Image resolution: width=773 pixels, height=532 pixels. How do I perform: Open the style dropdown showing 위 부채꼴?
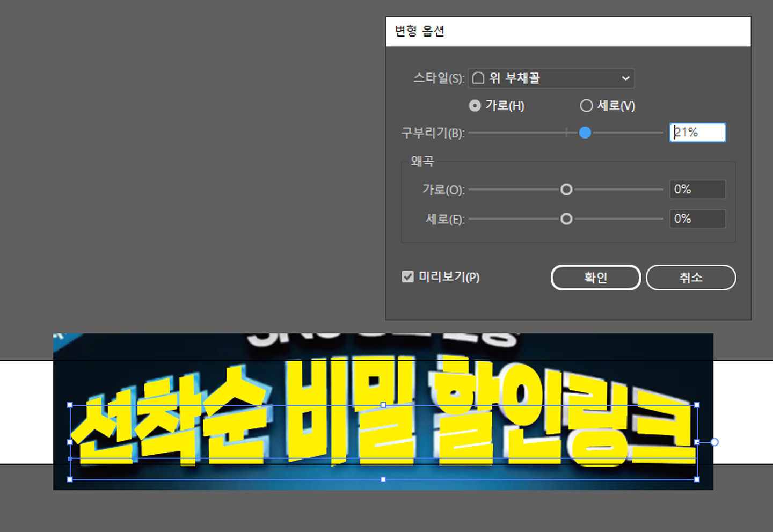pos(551,78)
